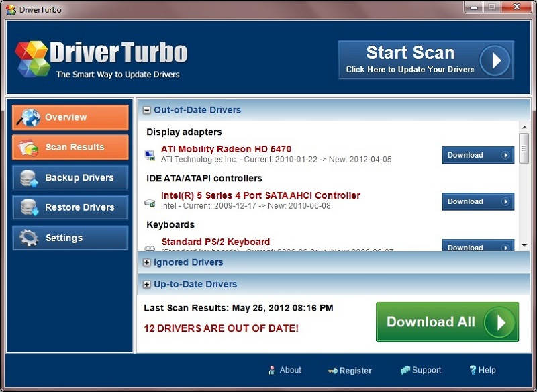537x392 pixels.
Task: Click the Intel SATA AHCI controller device icon
Action: tap(150, 203)
